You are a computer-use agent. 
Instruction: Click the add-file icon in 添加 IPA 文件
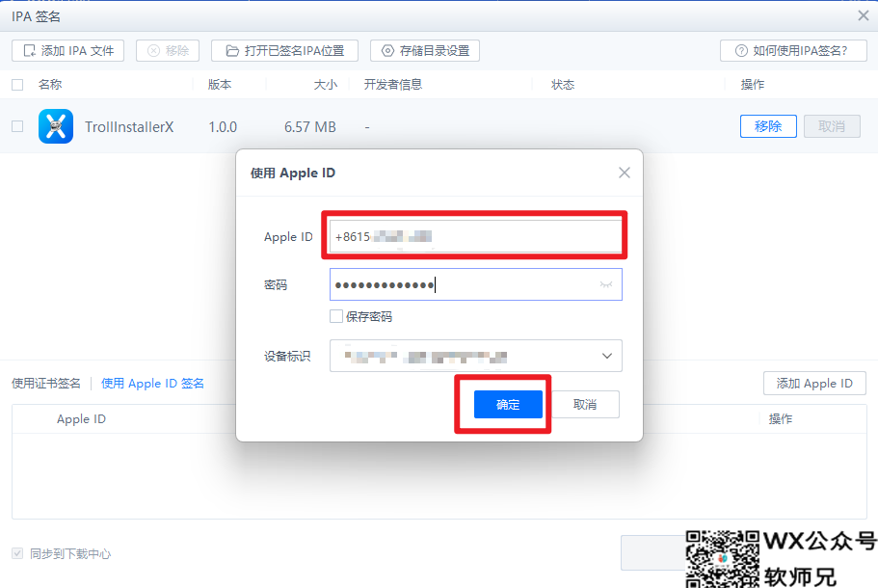[29, 51]
